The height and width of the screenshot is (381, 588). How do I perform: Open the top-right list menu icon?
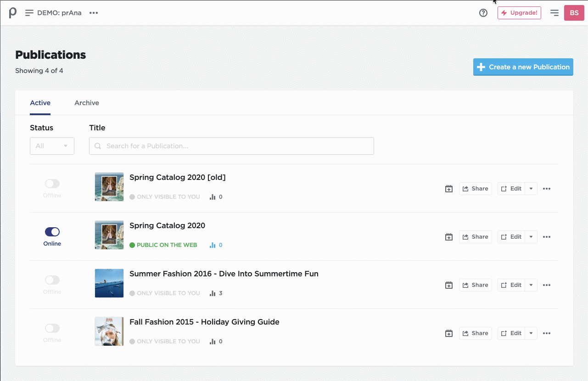[554, 13]
